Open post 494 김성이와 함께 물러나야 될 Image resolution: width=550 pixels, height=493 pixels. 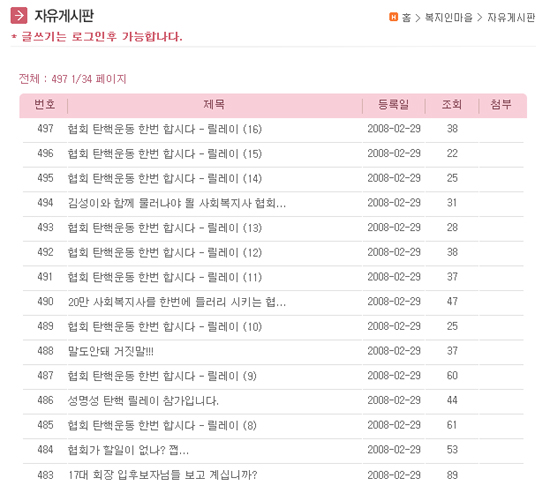click(x=177, y=203)
